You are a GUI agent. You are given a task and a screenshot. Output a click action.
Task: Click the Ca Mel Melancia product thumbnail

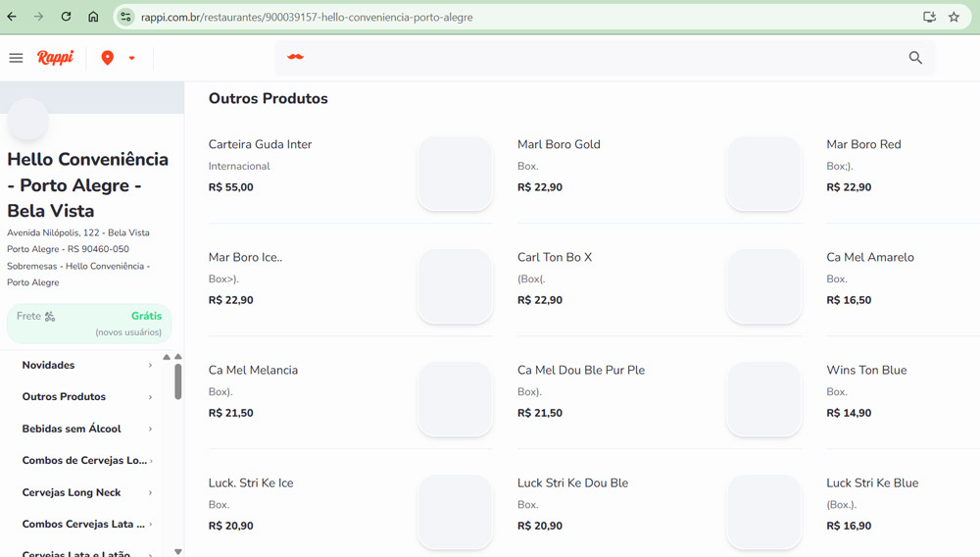455,399
